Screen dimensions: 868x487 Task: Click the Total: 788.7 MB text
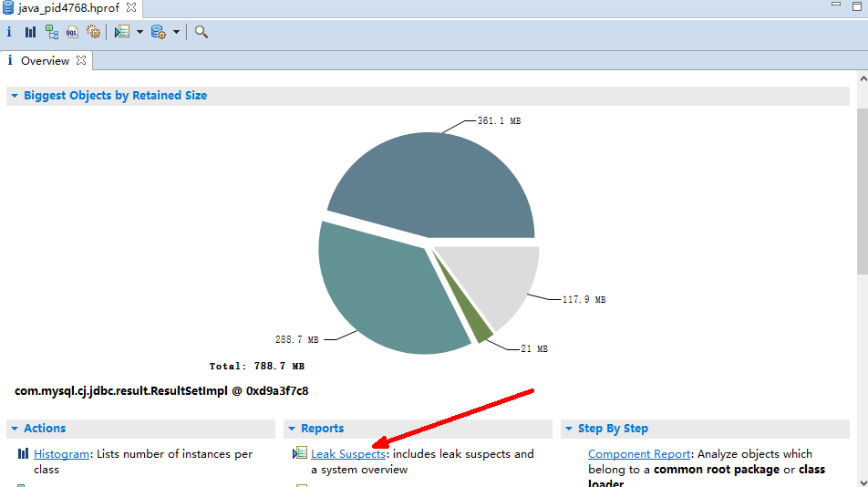[x=257, y=366]
